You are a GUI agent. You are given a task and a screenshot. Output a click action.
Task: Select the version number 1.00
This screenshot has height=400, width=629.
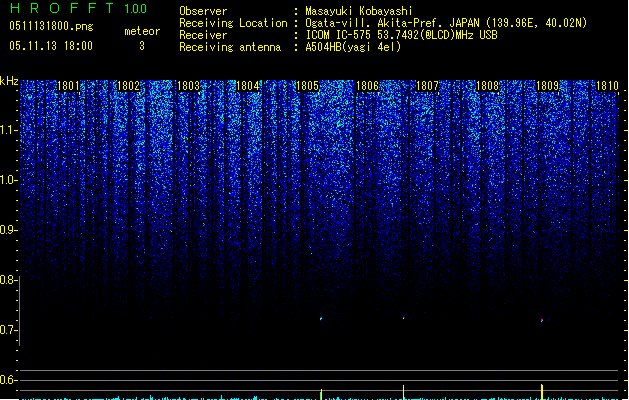(x=136, y=9)
